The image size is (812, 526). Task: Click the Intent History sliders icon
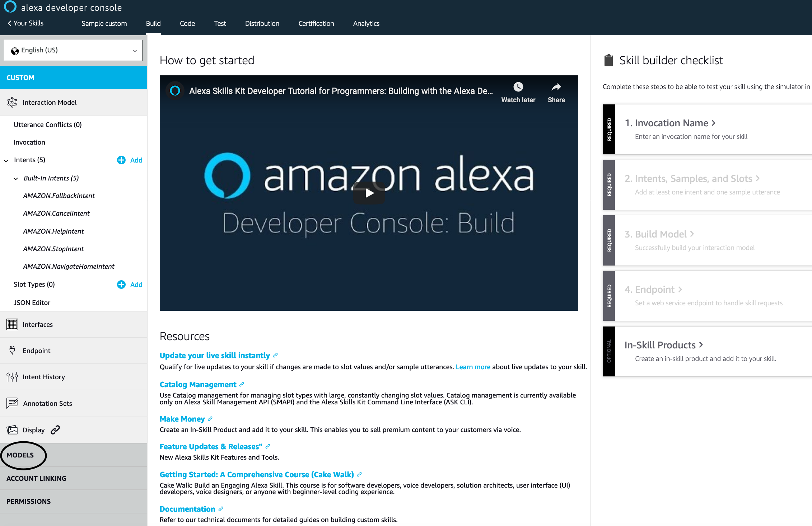[x=12, y=377]
